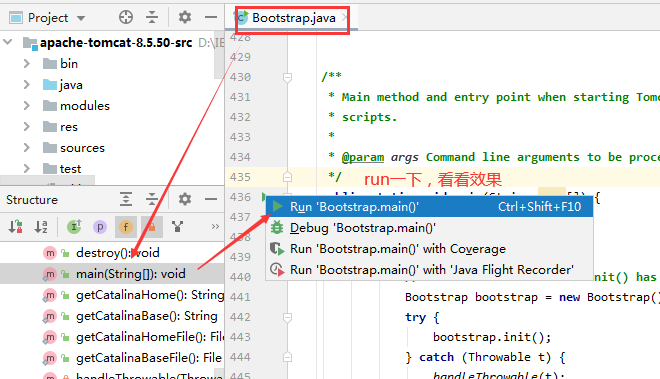Expand all nodes in the Structure panel
Screen dimensions: 660x379
[126, 199]
